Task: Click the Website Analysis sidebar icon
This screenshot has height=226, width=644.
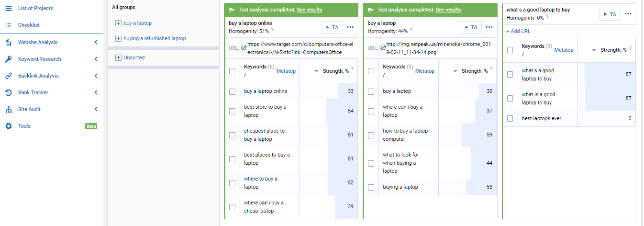Action: (x=8, y=43)
